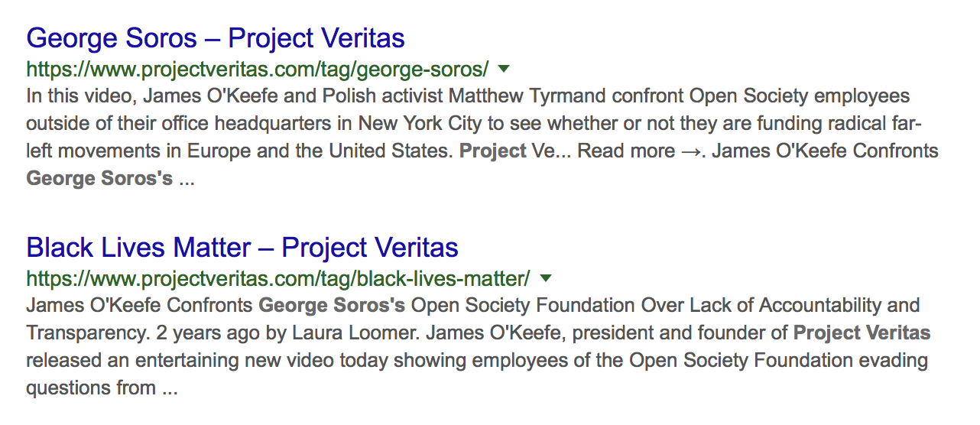Click bold 'George Soros's' ending the first snippet

[99, 179]
